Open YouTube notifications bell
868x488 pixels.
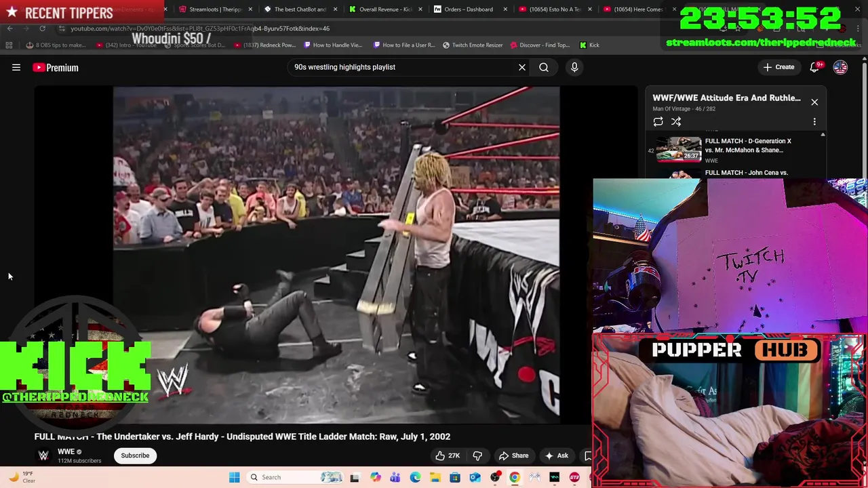pyautogui.click(x=815, y=67)
